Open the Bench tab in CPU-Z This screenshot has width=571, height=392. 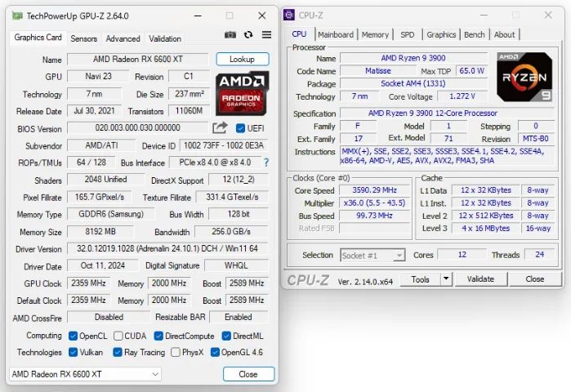pyautogui.click(x=474, y=34)
